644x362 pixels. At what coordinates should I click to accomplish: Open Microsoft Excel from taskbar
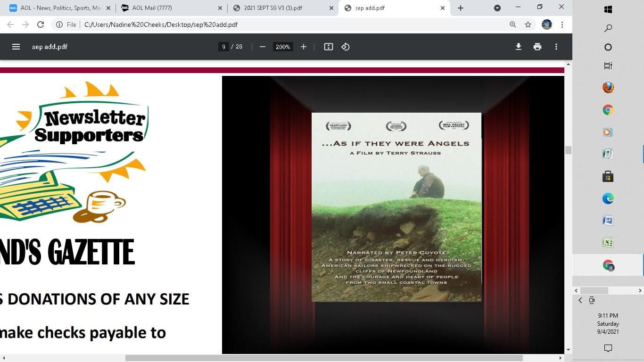(608, 243)
